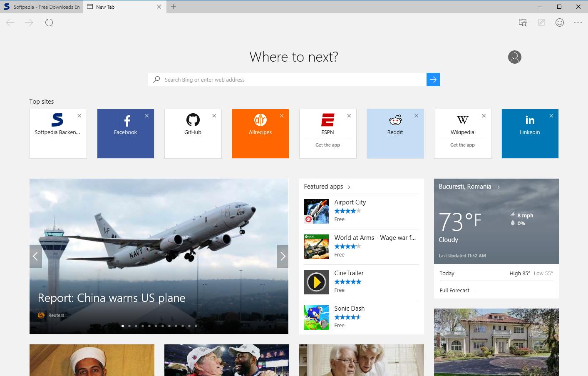Click the browser back arrow

(x=10, y=22)
